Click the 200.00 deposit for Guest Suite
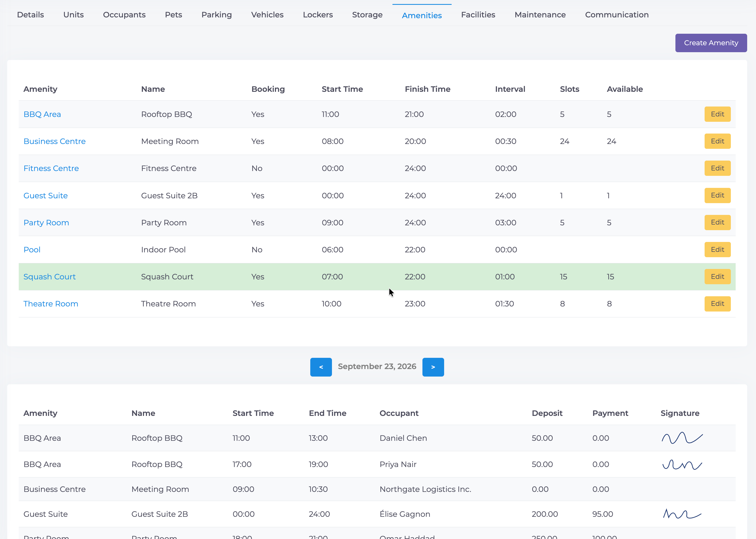This screenshot has height=539, width=756. tap(544, 514)
